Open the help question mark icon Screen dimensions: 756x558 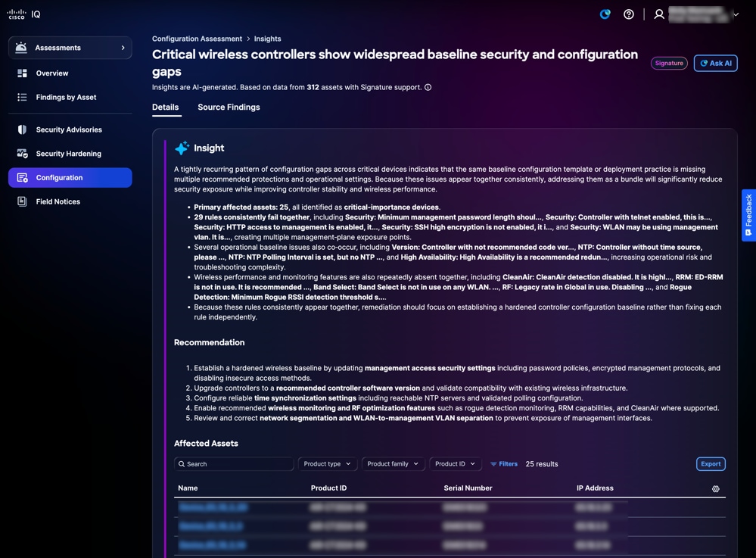point(629,14)
